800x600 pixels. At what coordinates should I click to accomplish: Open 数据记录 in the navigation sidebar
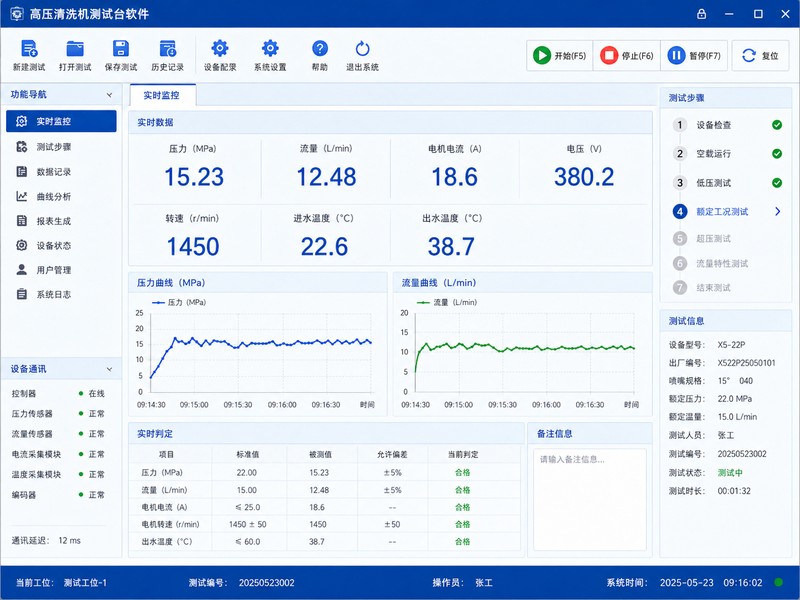coord(61,171)
